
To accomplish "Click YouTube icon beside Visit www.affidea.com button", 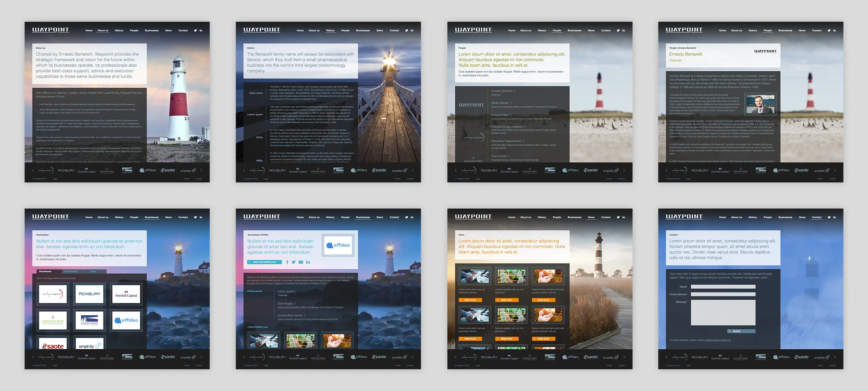I will tap(301, 262).
